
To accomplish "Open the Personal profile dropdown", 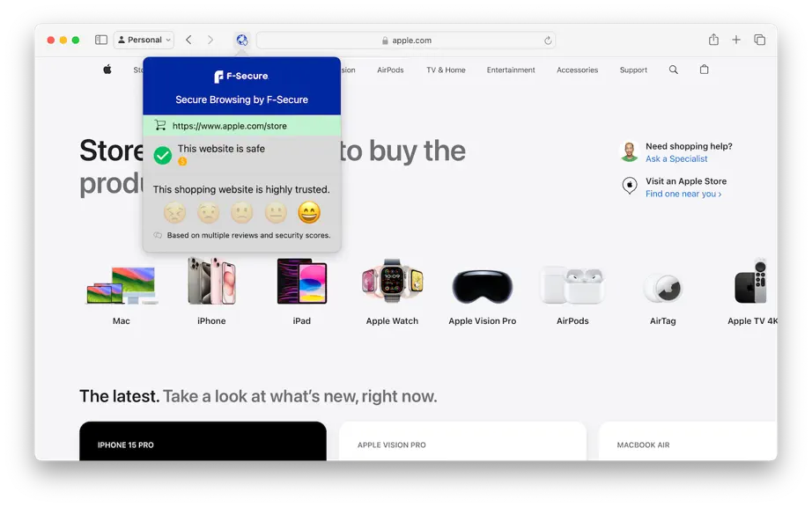I will pyautogui.click(x=144, y=40).
